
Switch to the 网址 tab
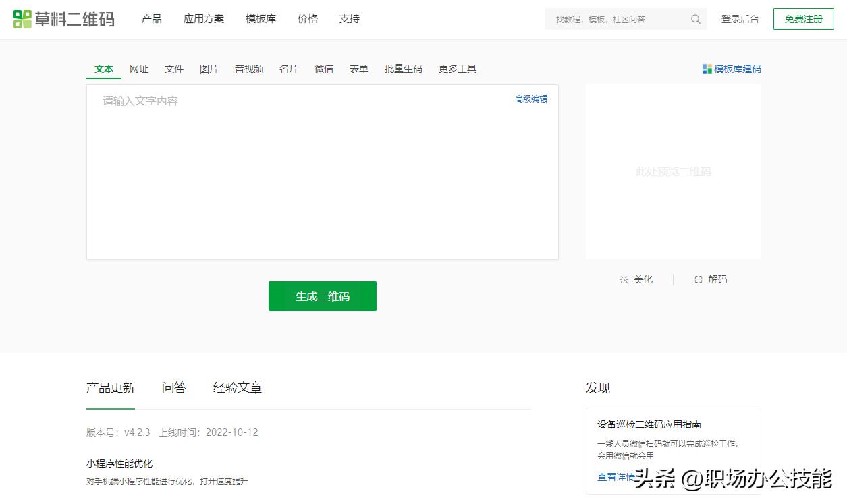coord(139,68)
